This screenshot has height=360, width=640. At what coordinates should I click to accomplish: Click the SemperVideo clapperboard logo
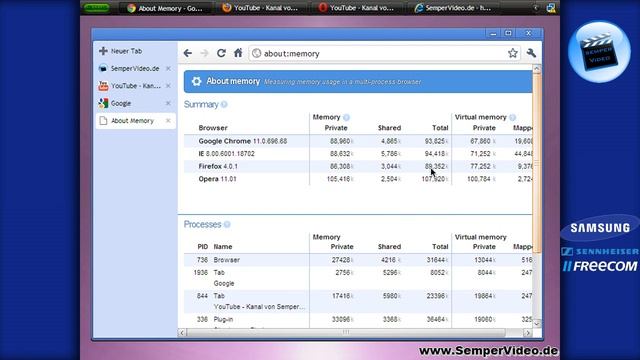(x=599, y=52)
